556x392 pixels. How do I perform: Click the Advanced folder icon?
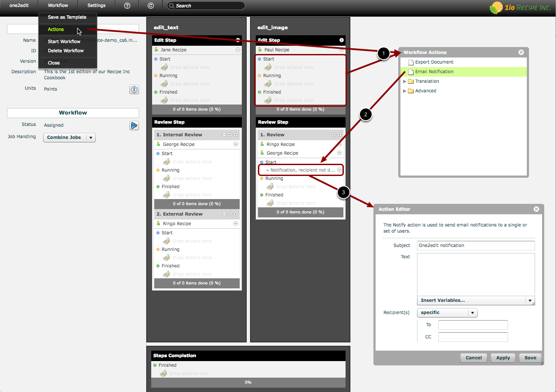[x=410, y=91]
